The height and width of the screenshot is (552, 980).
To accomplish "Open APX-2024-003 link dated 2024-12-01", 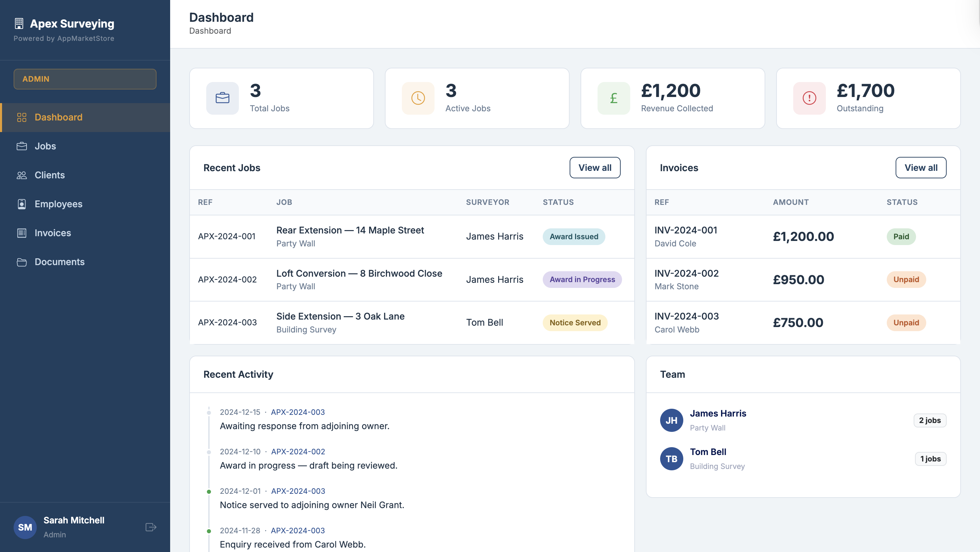I will click(298, 491).
